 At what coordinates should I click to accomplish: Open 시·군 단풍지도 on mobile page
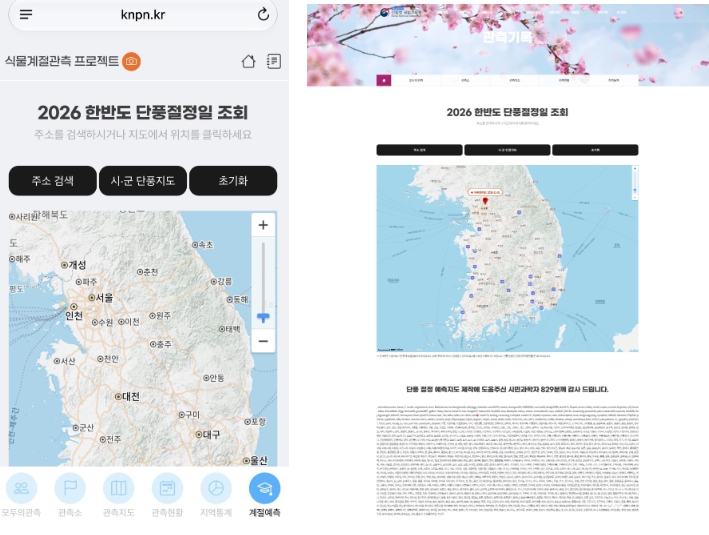[143, 180]
